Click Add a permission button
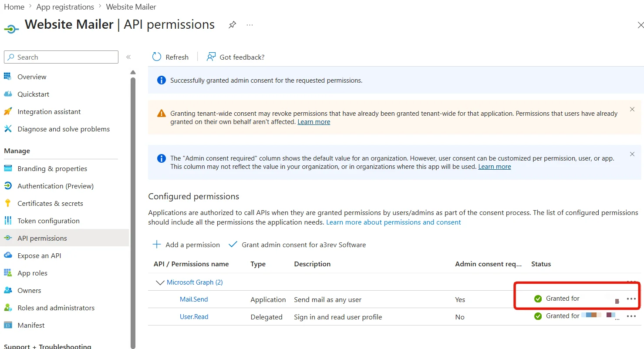Viewport: 644px width, 349px height. (x=186, y=245)
